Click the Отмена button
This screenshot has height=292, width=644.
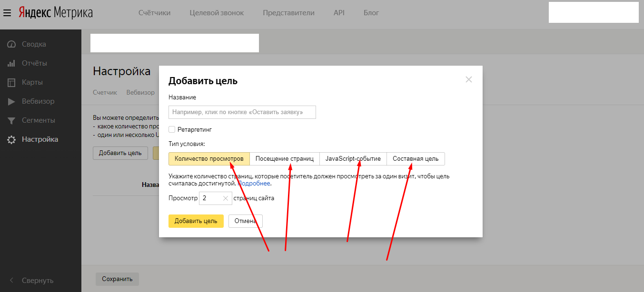(x=246, y=221)
